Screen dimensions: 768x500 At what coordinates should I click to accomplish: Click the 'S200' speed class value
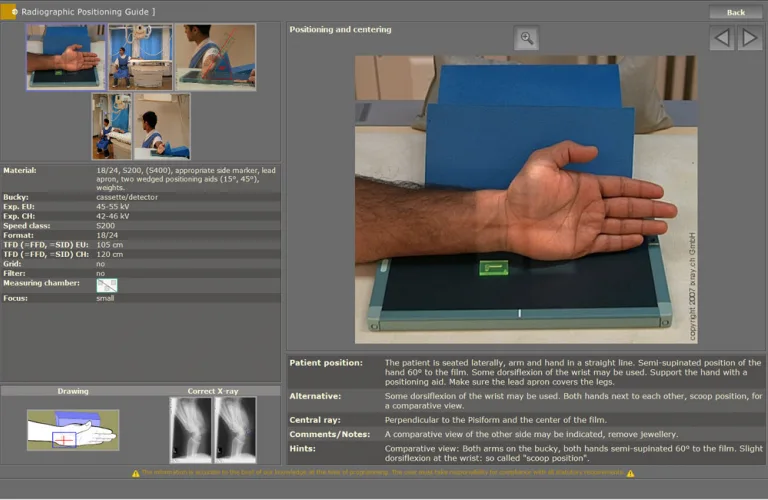[x=105, y=226]
